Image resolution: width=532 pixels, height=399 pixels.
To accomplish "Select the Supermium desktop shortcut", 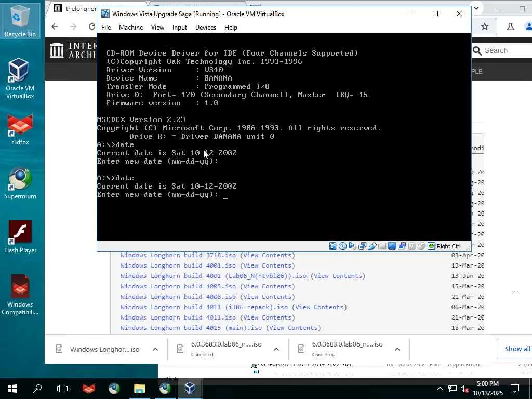I will [20, 183].
